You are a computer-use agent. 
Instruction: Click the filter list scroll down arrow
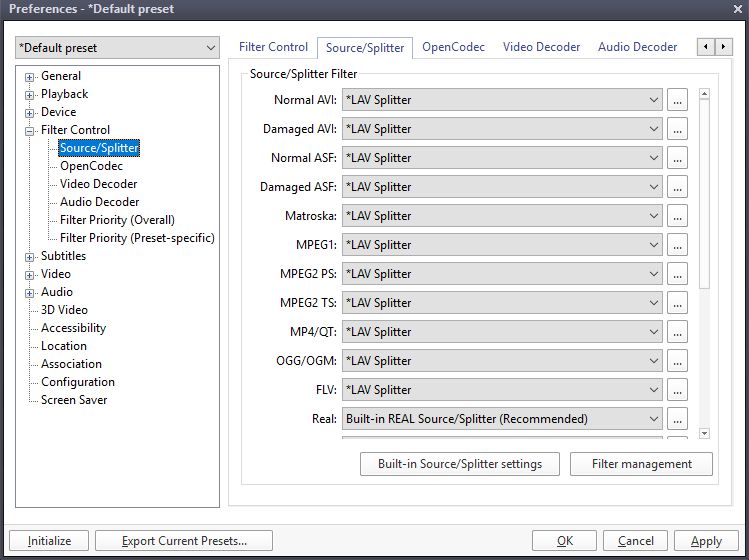pyautogui.click(x=704, y=433)
